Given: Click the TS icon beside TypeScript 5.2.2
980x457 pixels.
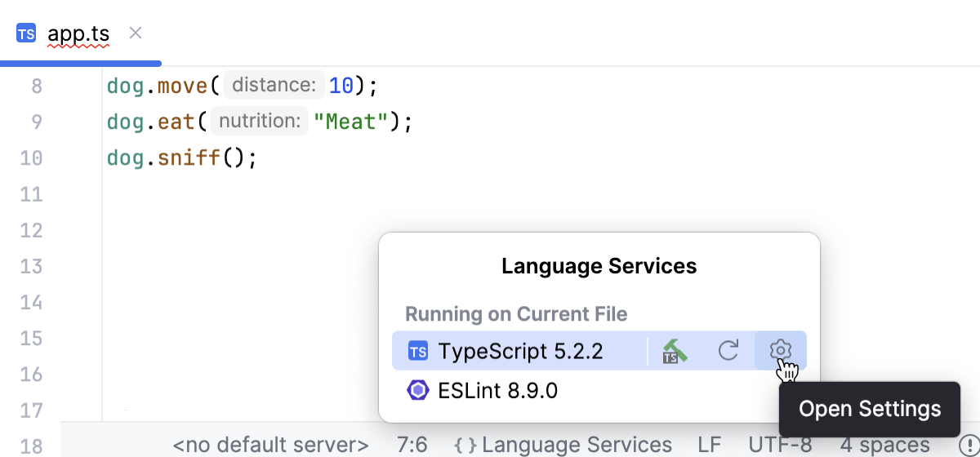Looking at the screenshot, I should tap(418, 352).
